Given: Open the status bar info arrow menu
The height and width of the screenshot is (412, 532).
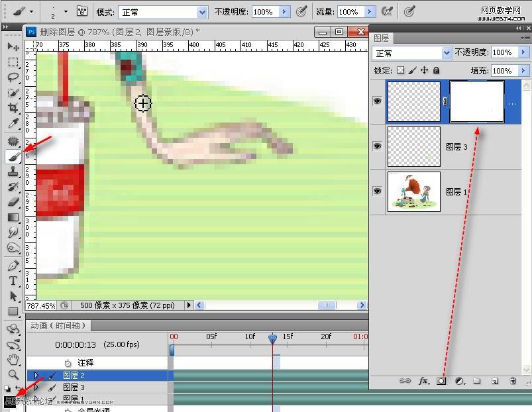Looking at the screenshot, I should (x=189, y=305).
